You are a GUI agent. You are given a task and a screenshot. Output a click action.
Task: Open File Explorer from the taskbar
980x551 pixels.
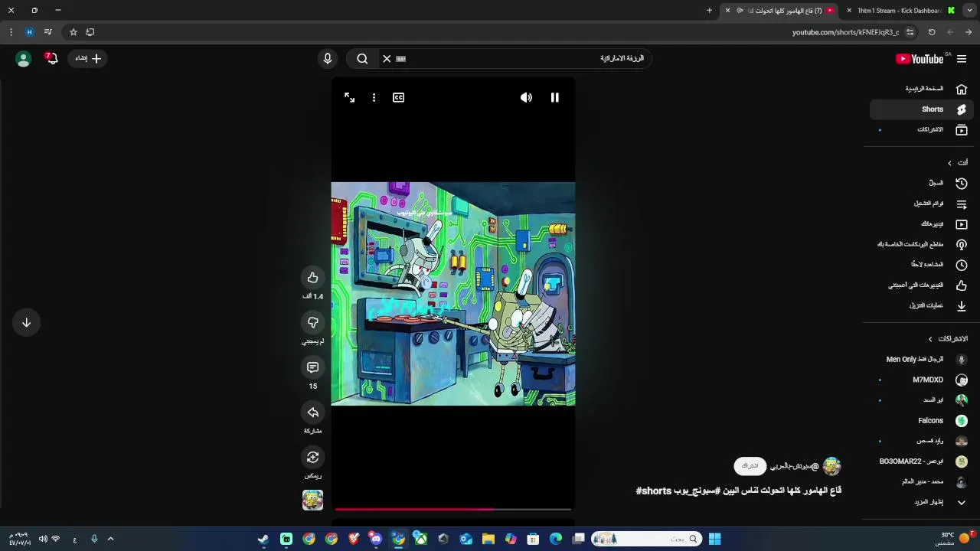(x=488, y=539)
